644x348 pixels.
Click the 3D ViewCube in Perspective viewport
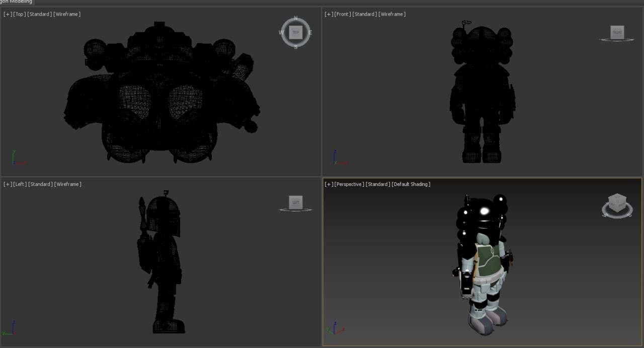pos(617,203)
